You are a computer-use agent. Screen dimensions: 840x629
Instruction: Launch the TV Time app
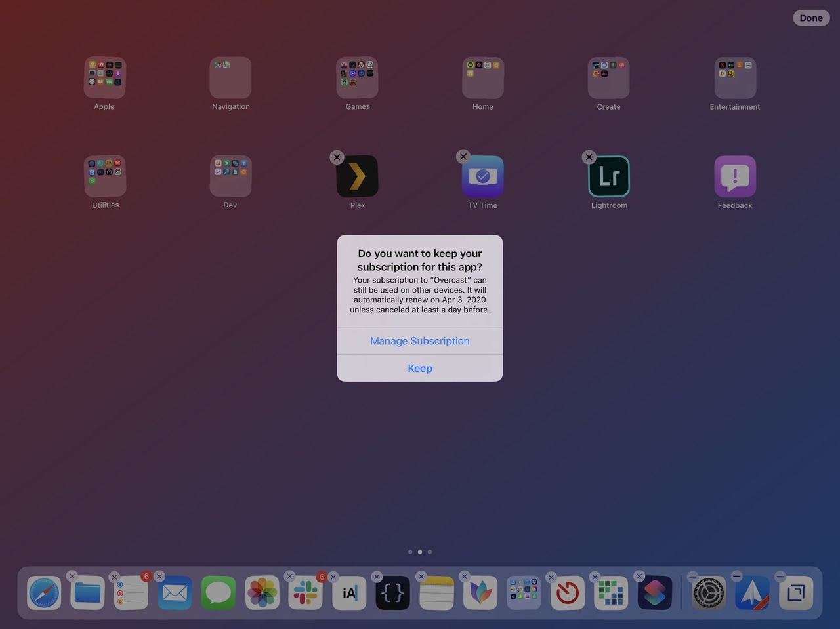click(482, 176)
